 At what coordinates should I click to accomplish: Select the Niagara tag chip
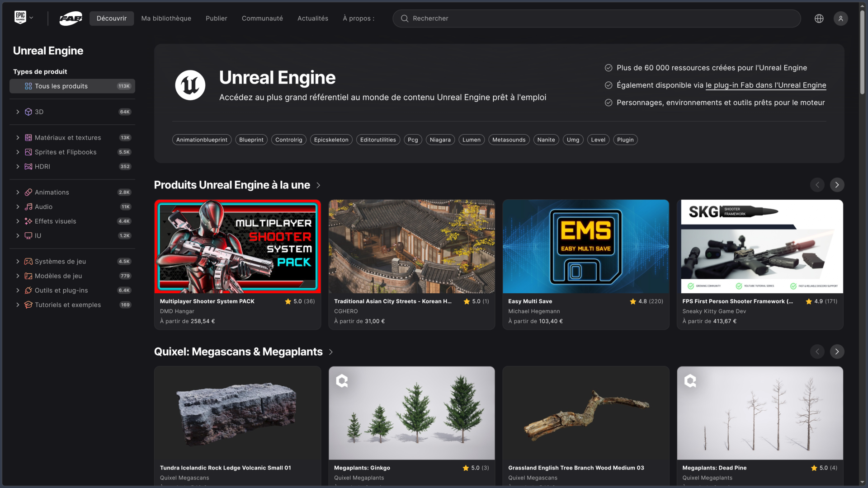click(440, 140)
